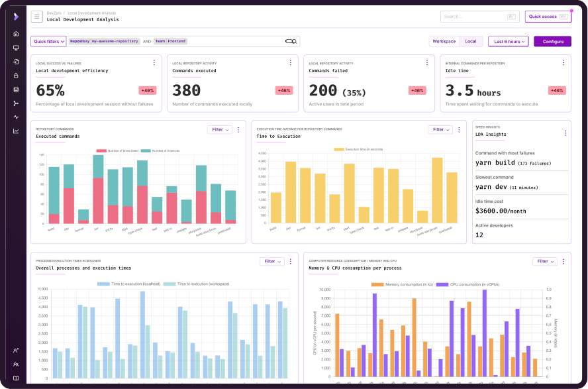Click the line chart analytics sidebar icon
The image size is (588, 389).
pyautogui.click(x=16, y=131)
